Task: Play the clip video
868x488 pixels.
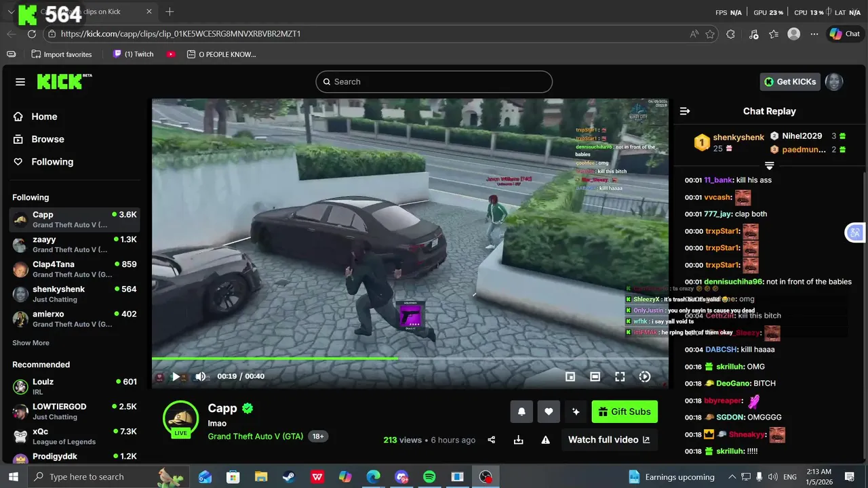Action: [x=176, y=377]
